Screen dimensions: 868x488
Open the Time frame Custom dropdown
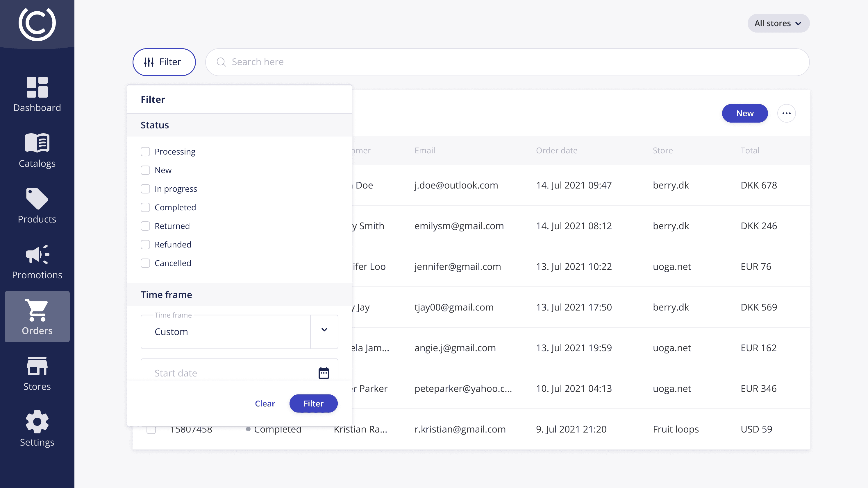pyautogui.click(x=324, y=330)
